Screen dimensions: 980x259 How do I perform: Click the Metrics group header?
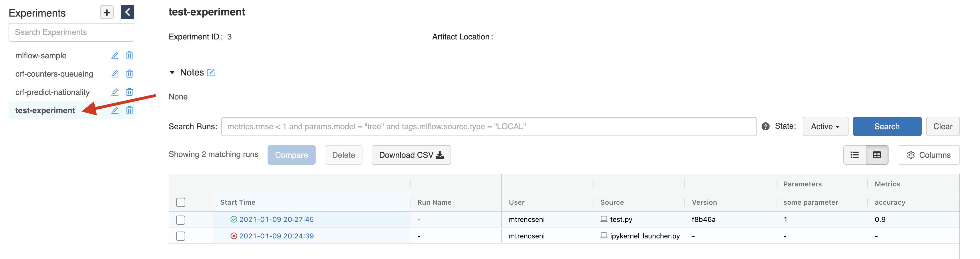click(x=887, y=184)
